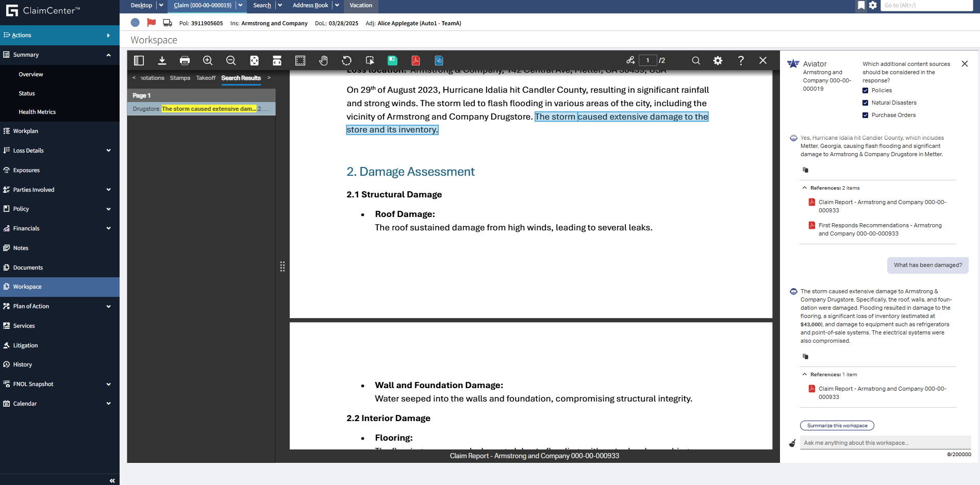Click the page number box

click(647, 60)
